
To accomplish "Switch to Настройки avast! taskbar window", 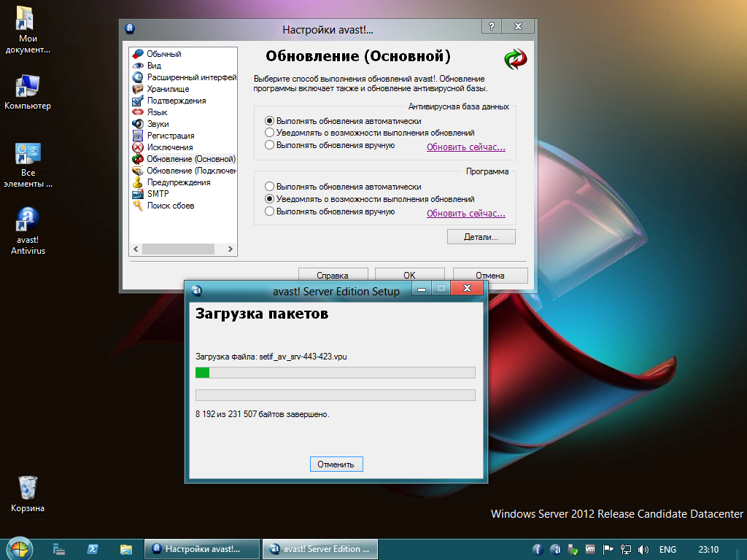I will (x=202, y=549).
